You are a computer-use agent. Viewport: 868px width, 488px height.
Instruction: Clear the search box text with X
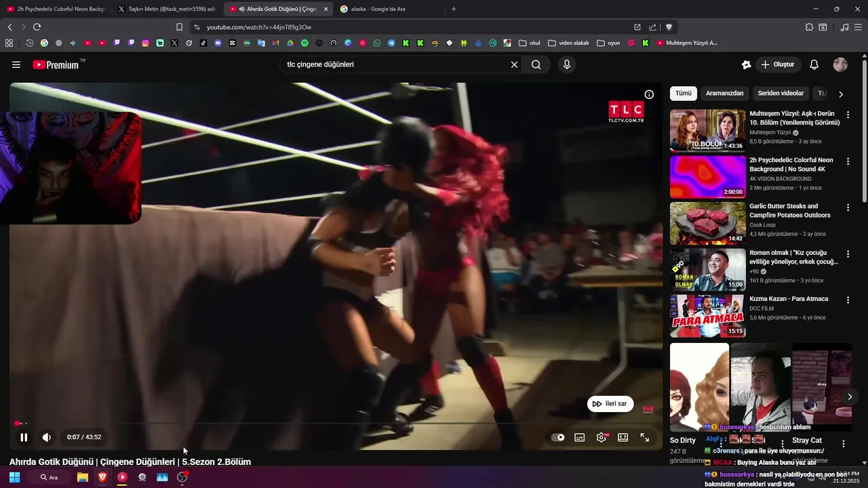(514, 64)
